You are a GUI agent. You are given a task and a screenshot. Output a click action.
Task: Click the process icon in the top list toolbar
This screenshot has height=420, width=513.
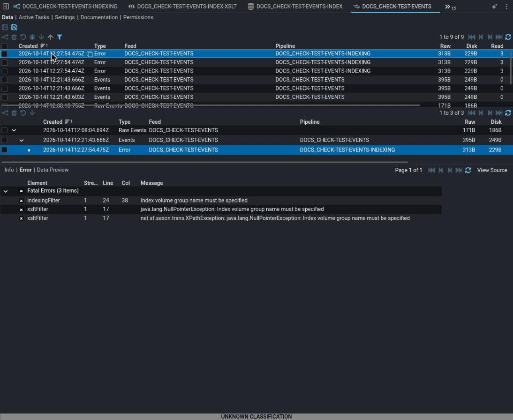coord(5,37)
